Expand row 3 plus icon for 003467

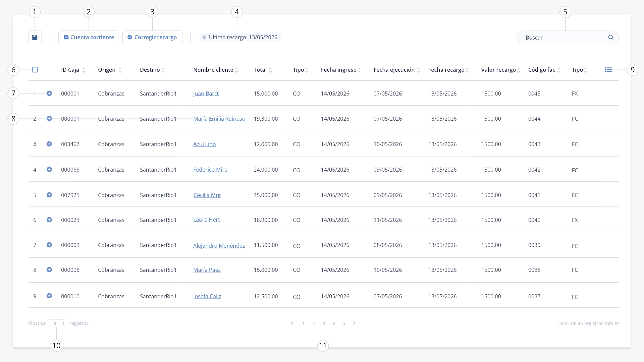[x=49, y=144]
